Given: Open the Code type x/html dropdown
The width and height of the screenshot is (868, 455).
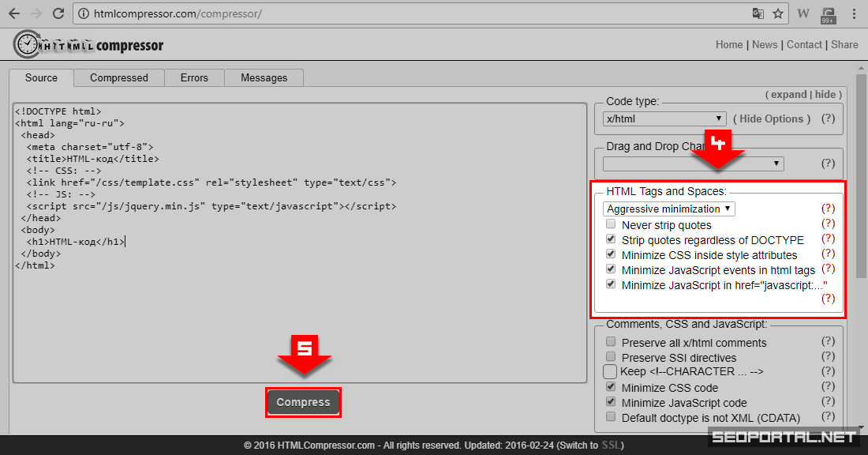Looking at the screenshot, I should (x=664, y=118).
